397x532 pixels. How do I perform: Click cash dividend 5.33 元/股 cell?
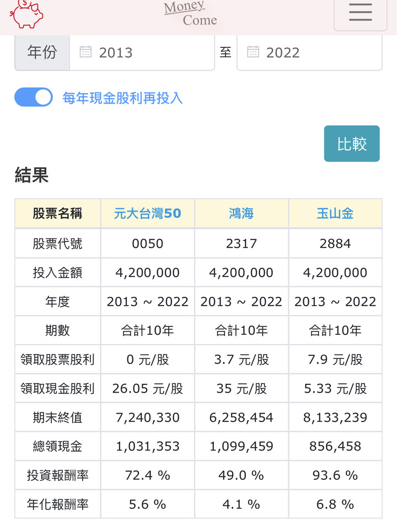tap(335, 388)
